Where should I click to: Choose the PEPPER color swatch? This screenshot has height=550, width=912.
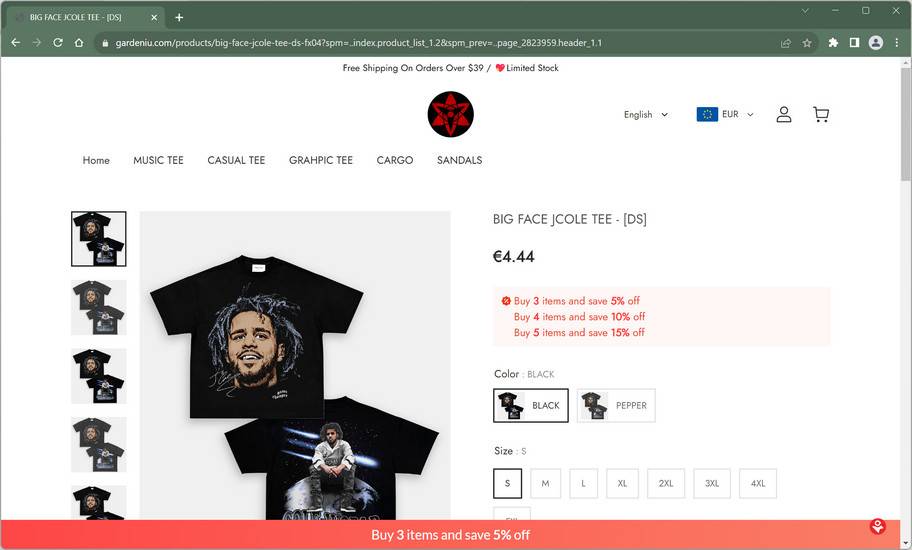coord(616,405)
